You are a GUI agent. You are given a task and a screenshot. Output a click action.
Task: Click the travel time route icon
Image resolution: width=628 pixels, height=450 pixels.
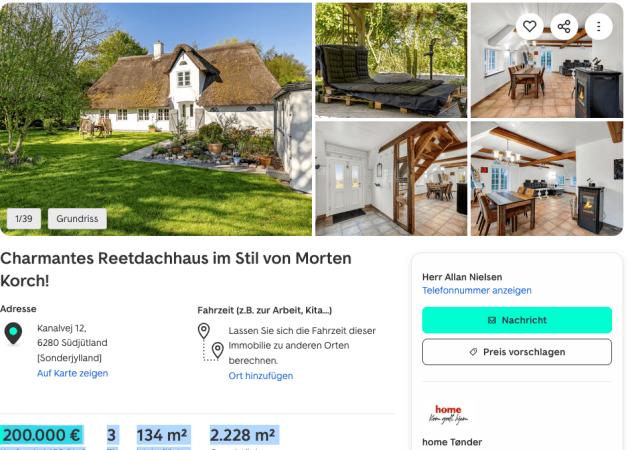211,342
